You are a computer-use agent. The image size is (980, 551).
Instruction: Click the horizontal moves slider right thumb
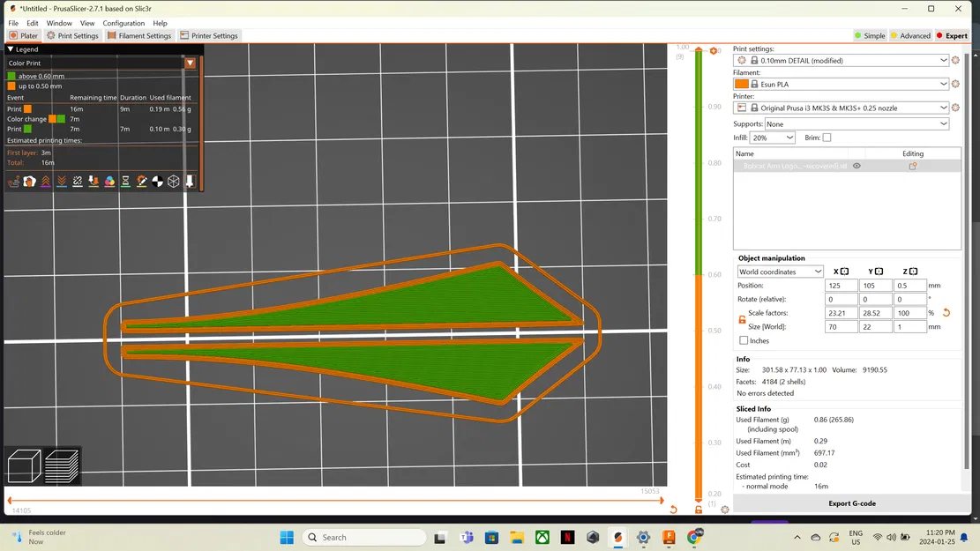click(x=662, y=500)
